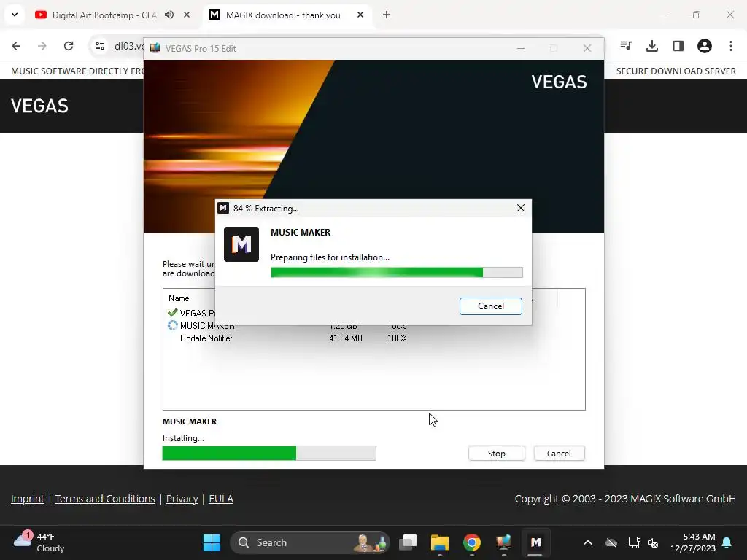
Task: Open Chrome downloads
Action: [x=652, y=46]
